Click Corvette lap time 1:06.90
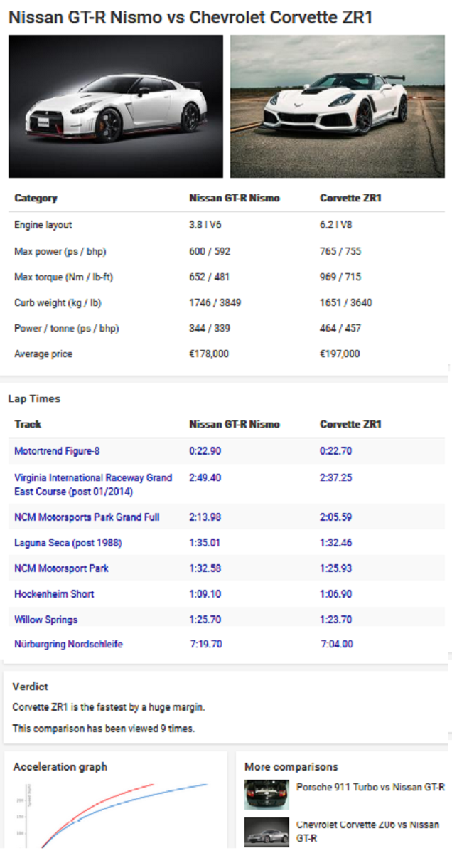 pos(336,594)
